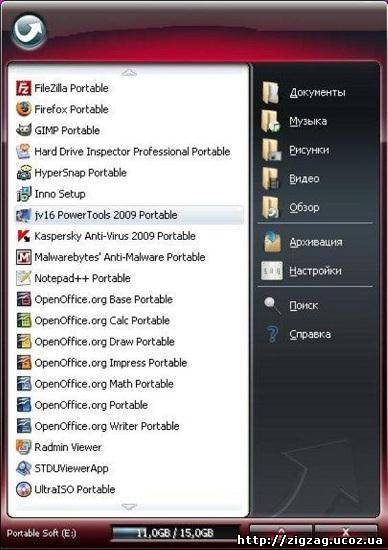388x550 pixels.
Task: Click the Документы folder icon
Action: [271, 92]
